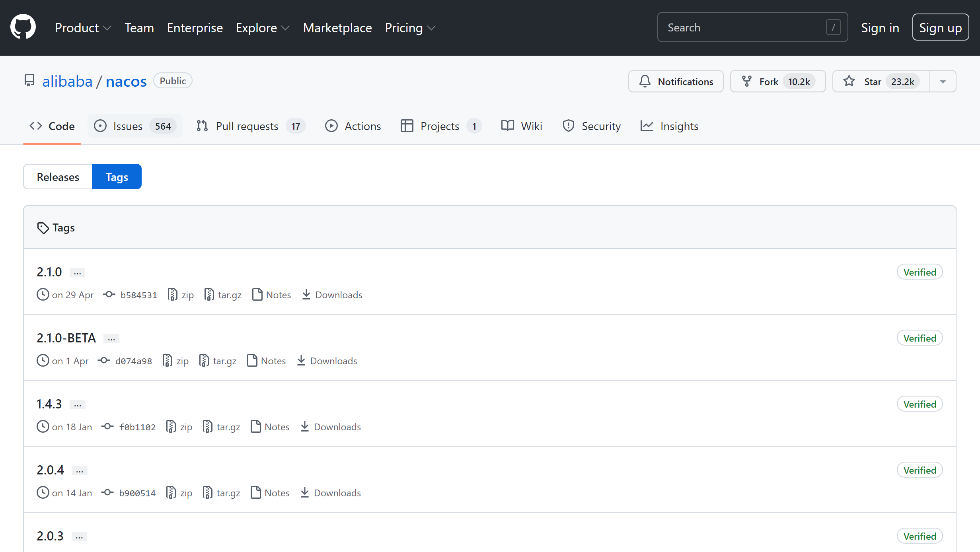Download tar.gz for tag 1.4.3
The image size is (980, 552).
(222, 427)
